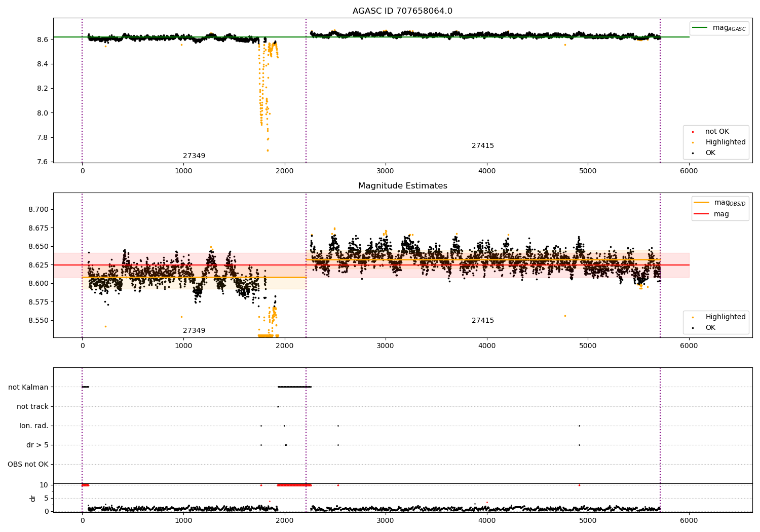
Task: Click y-axis tick 8.4 in top plot
Action: click(x=43, y=64)
